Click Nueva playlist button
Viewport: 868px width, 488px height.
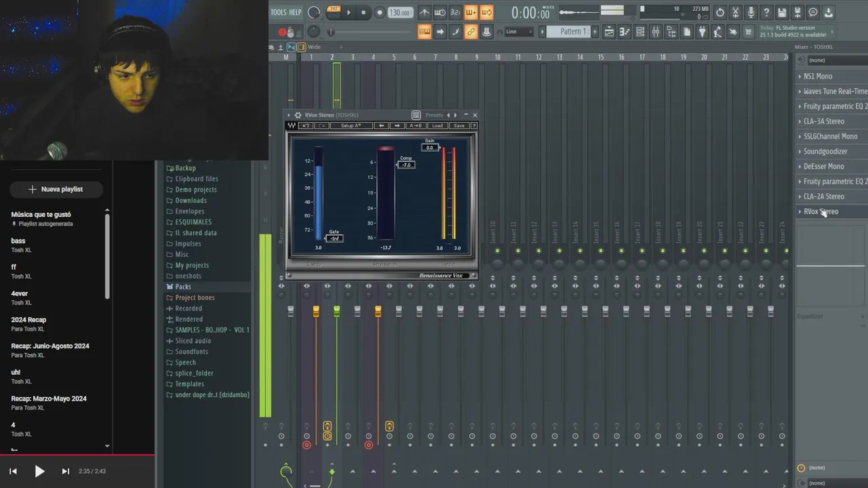point(56,189)
